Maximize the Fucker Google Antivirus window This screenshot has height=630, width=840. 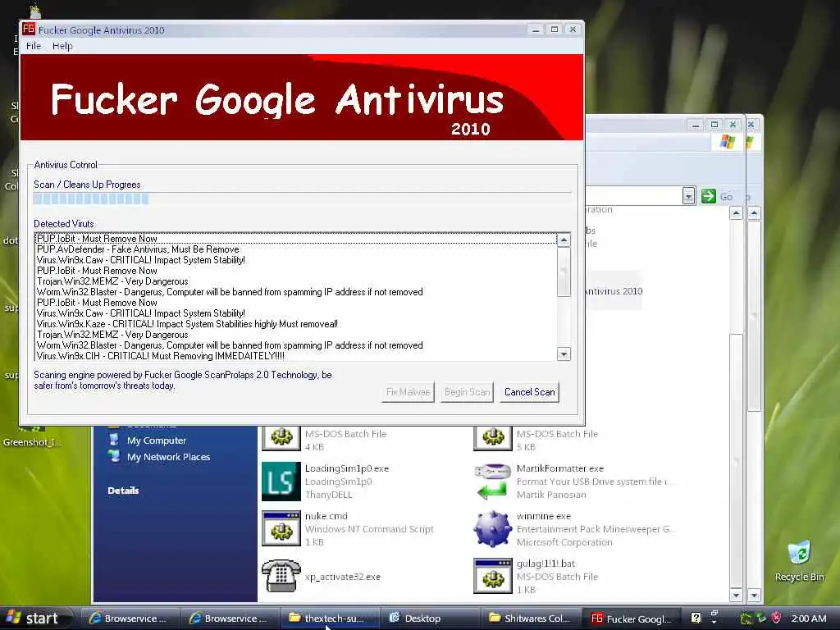[555, 30]
